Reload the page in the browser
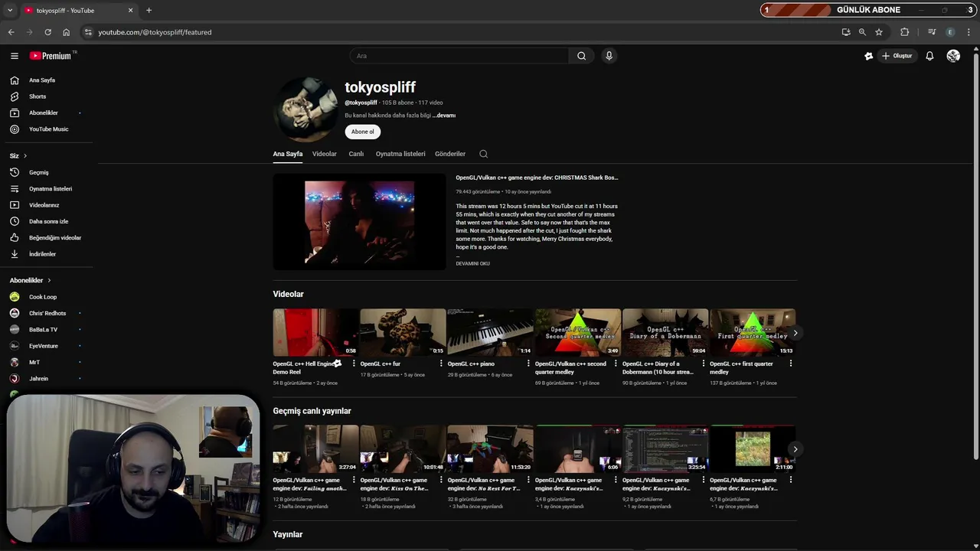This screenshot has width=980, height=551. (x=47, y=32)
